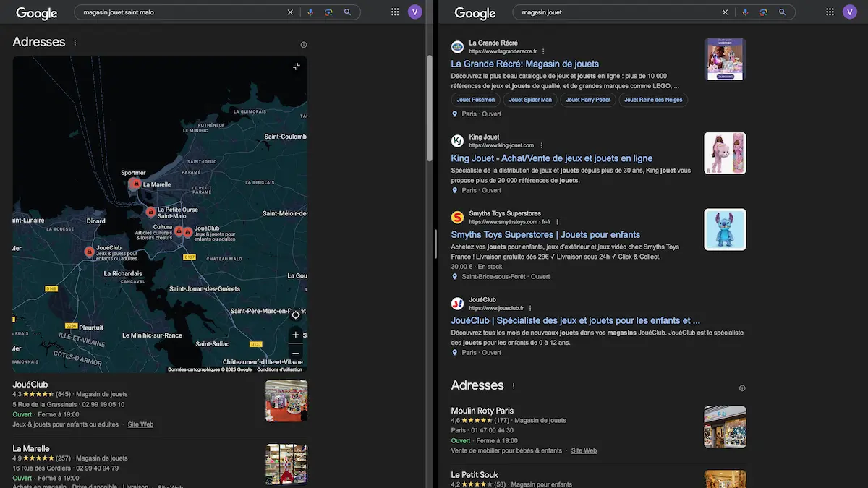This screenshot has width=868, height=488.
Task: Click the info icon beside Adresses in right window
Action: coord(742,388)
